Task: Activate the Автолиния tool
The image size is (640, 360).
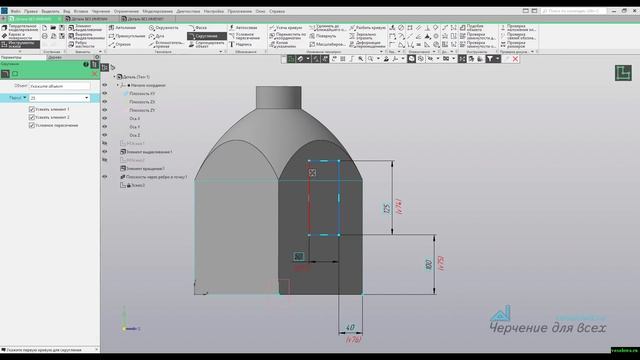Action: (x=122, y=28)
